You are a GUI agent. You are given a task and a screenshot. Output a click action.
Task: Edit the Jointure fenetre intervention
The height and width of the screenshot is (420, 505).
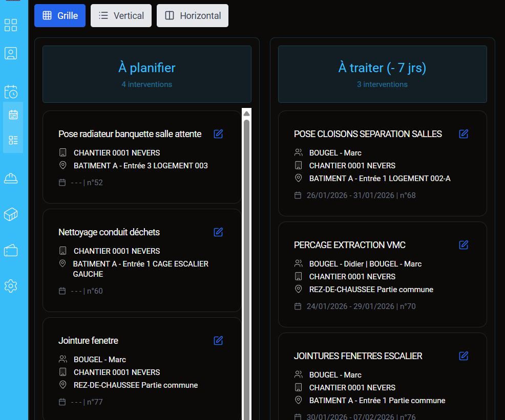pos(218,341)
